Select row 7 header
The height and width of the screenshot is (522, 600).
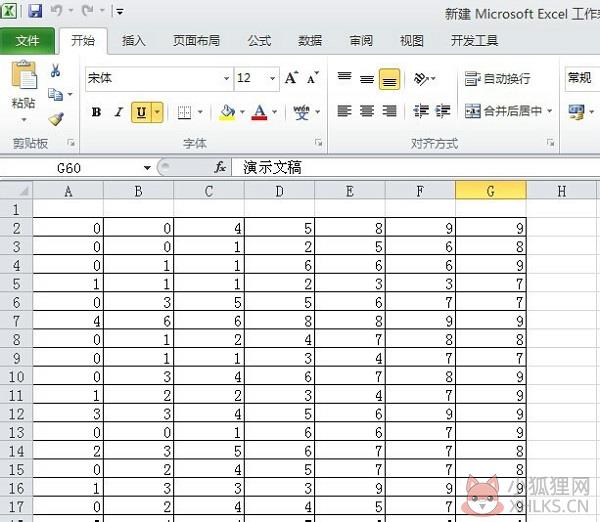pyautogui.click(x=16, y=321)
